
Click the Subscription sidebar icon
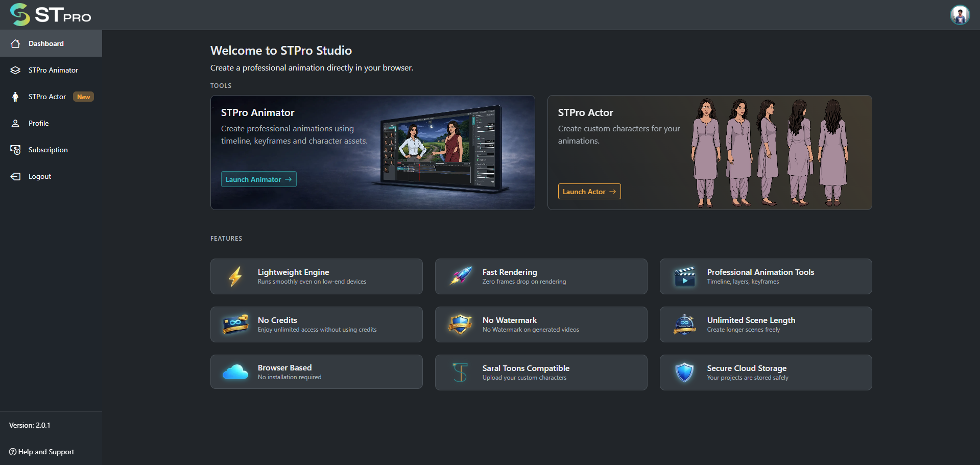[x=15, y=150]
